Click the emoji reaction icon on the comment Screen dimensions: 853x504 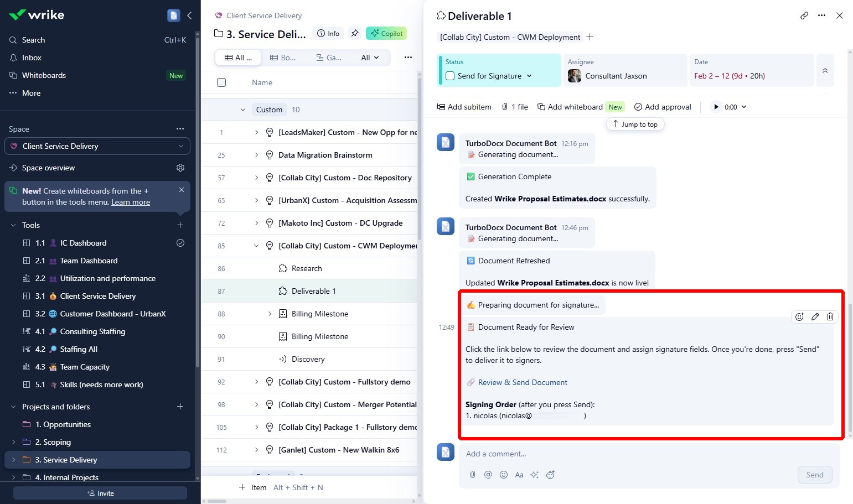[799, 316]
